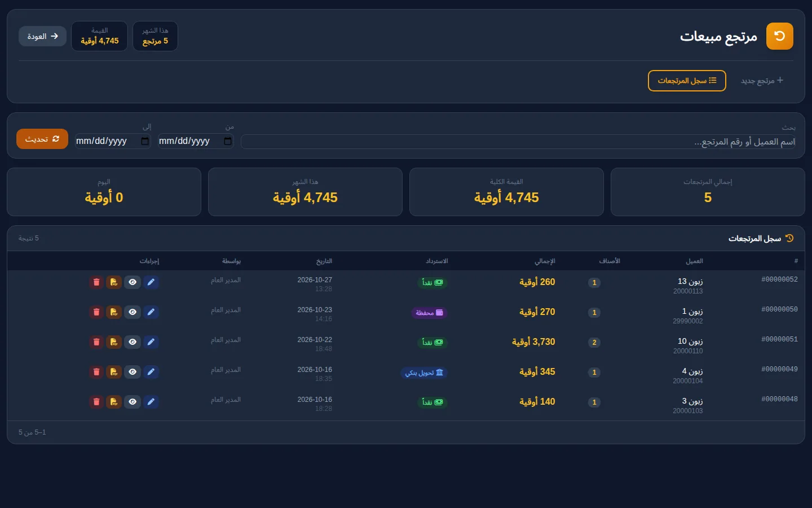Go back with العودة button
Viewport: 812px width, 508px height.
(x=43, y=36)
